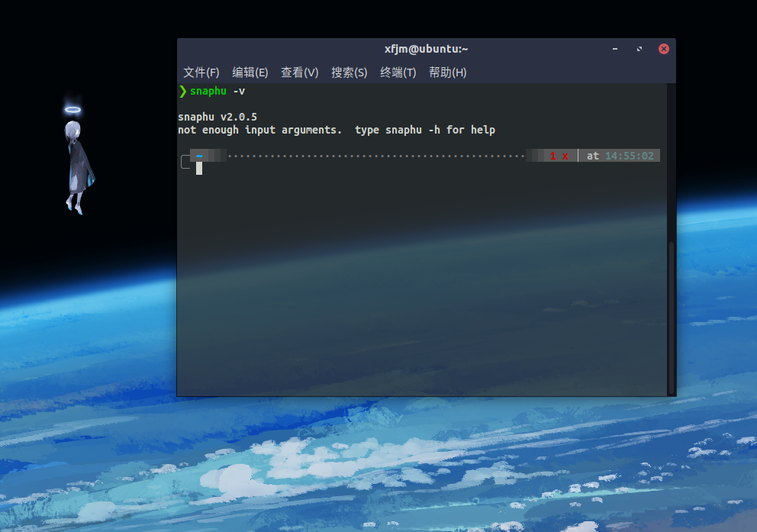Click the 'not enough input arguments' line

337,130
